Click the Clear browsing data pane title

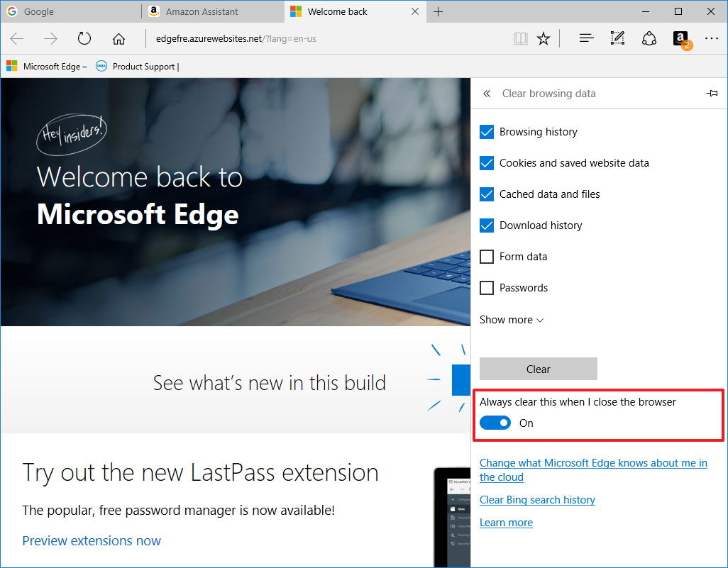click(548, 94)
